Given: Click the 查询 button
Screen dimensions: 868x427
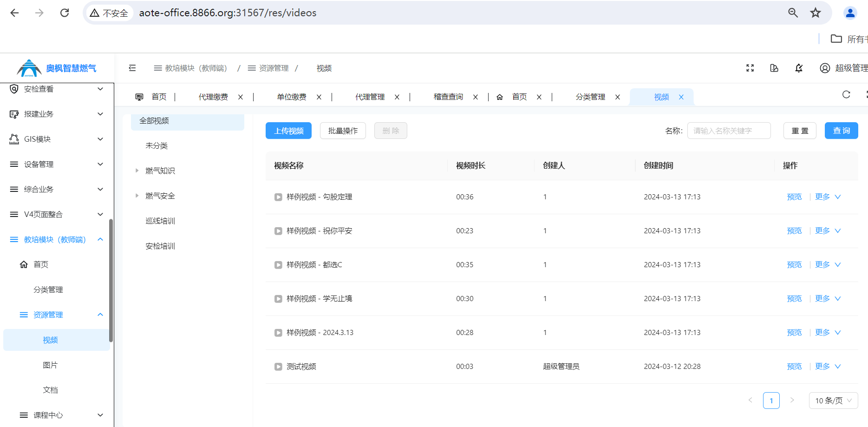Looking at the screenshot, I should [842, 131].
